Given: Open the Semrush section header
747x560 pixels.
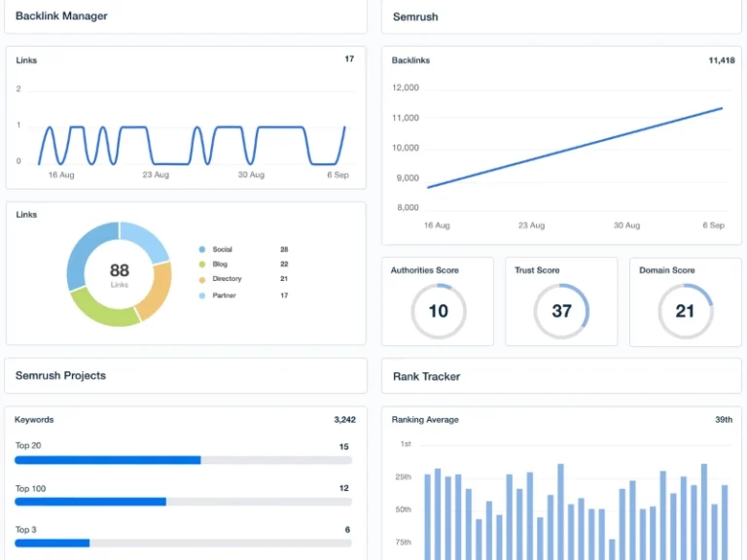Looking at the screenshot, I should pos(414,17).
